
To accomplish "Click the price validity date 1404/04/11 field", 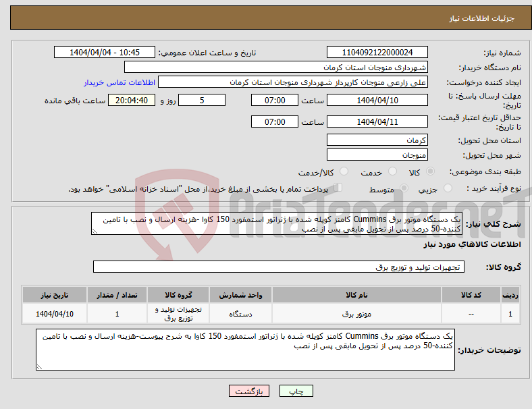I will pyautogui.click(x=377, y=121).
